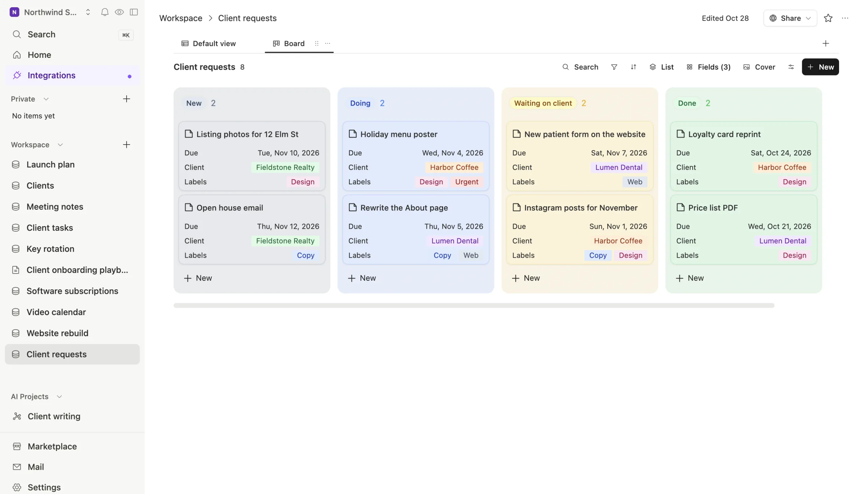Open Client onboarding playbook page
This screenshot has width=868, height=494.
[x=72, y=270]
